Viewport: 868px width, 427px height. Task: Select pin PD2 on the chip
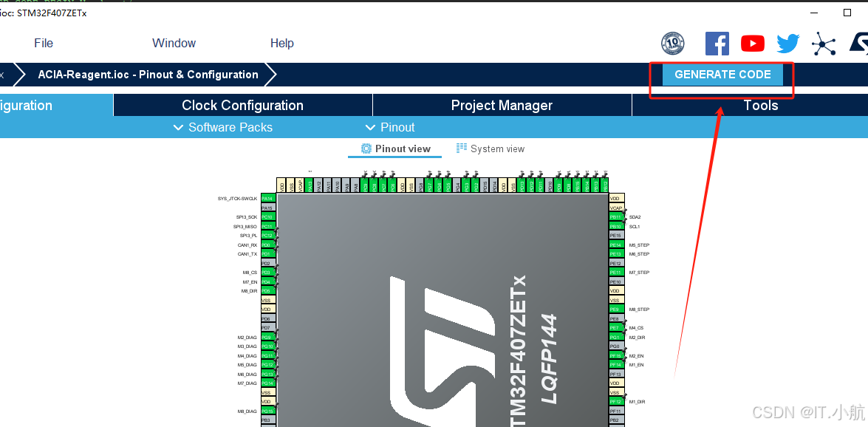pyautogui.click(x=268, y=263)
